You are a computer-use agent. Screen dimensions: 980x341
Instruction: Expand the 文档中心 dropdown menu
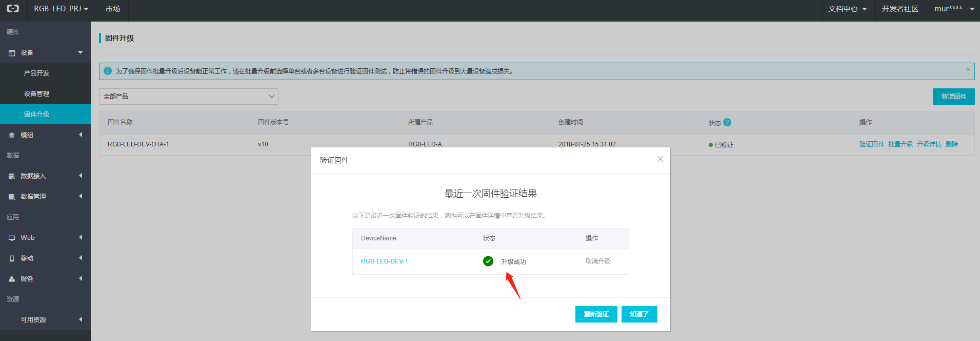pos(847,9)
